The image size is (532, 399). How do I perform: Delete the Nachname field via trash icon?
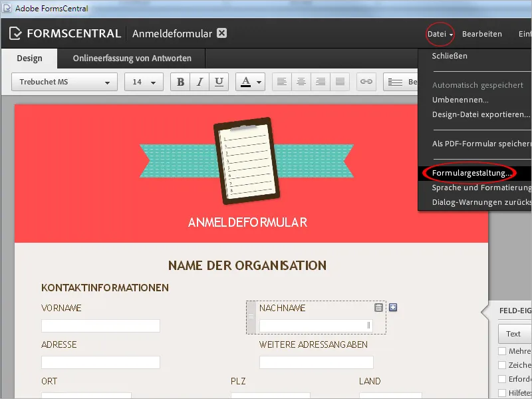click(378, 308)
